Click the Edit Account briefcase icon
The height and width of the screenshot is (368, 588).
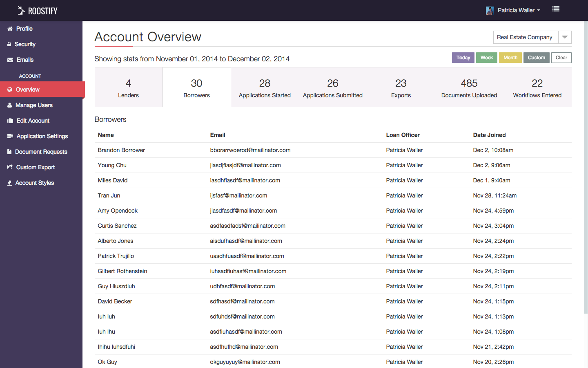coord(9,121)
